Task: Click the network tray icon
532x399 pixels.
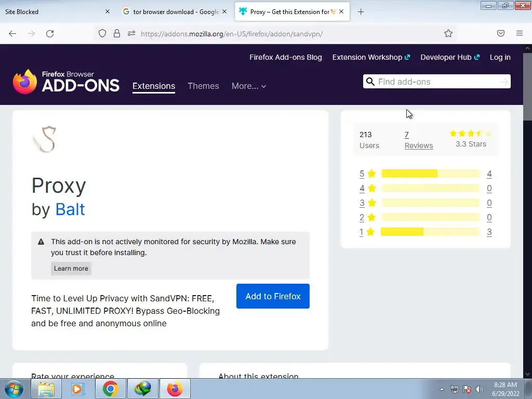Action: click(455, 389)
